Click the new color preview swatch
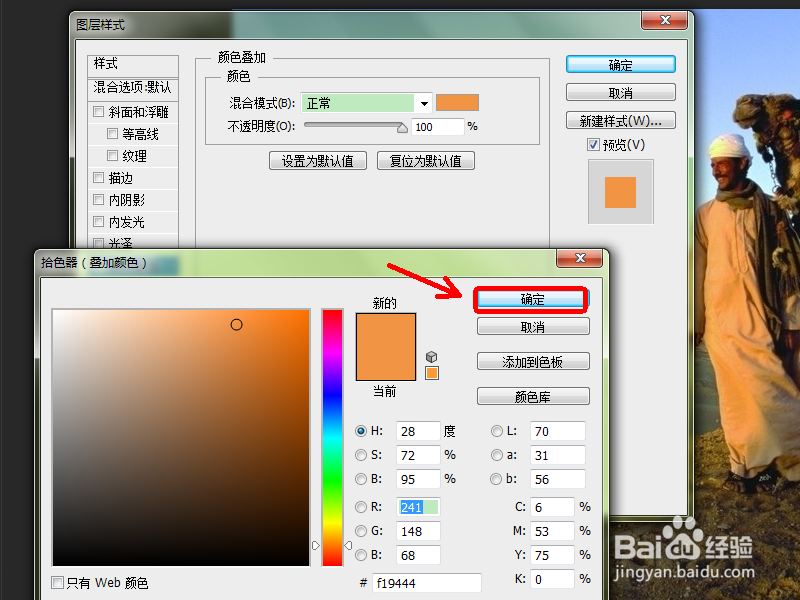Viewport: 800px width, 600px height. pyautogui.click(x=386, y=330)
